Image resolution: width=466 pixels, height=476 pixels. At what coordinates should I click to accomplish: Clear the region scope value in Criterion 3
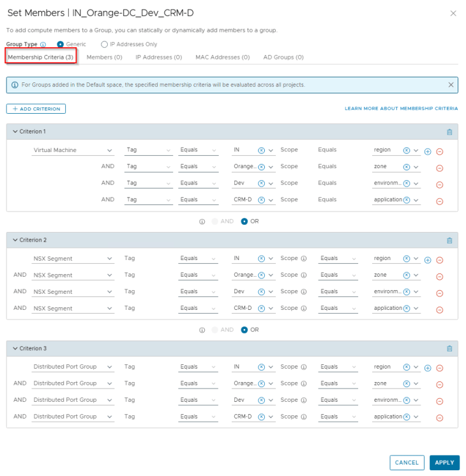click(x=407, y=367)
